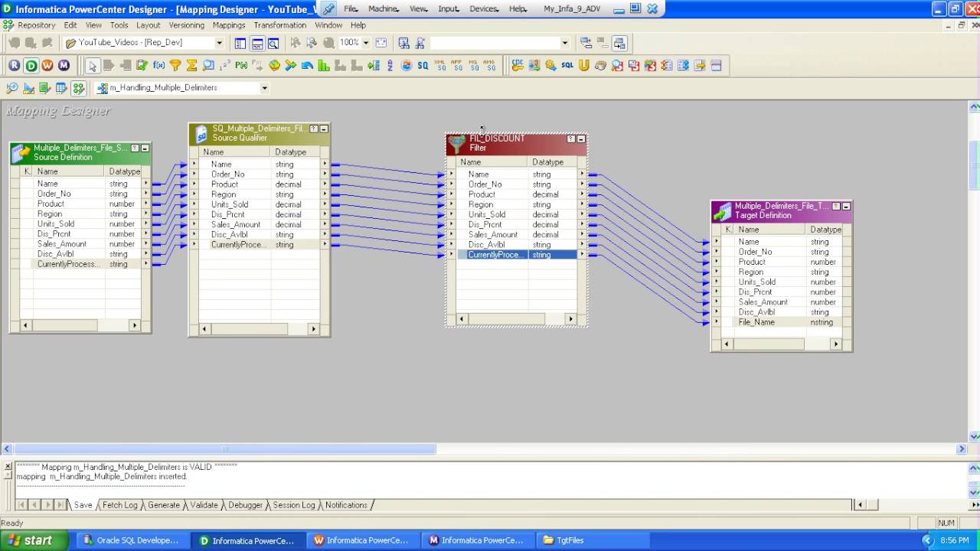Open the VM Machine menu

click(383, 8)
